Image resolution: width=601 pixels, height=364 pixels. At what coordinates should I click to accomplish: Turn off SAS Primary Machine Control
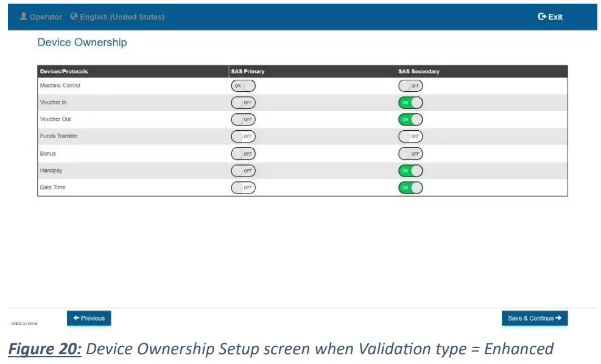243,86
